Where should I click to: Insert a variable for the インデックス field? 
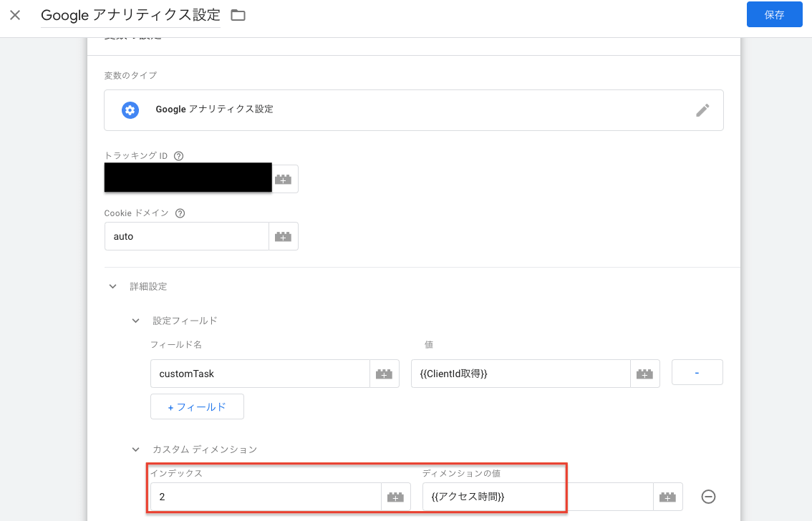tap(396, 497)
